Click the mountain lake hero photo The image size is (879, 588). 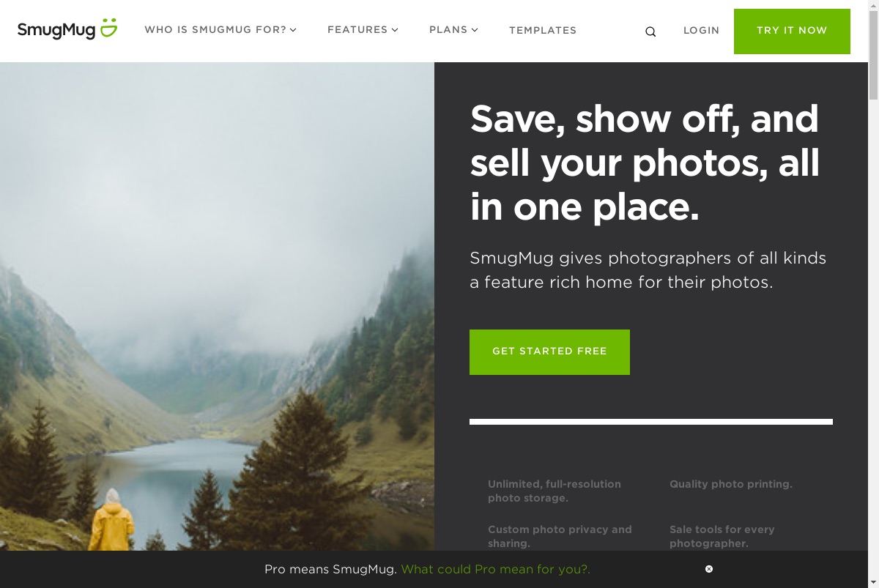click(x=217, y=306)
